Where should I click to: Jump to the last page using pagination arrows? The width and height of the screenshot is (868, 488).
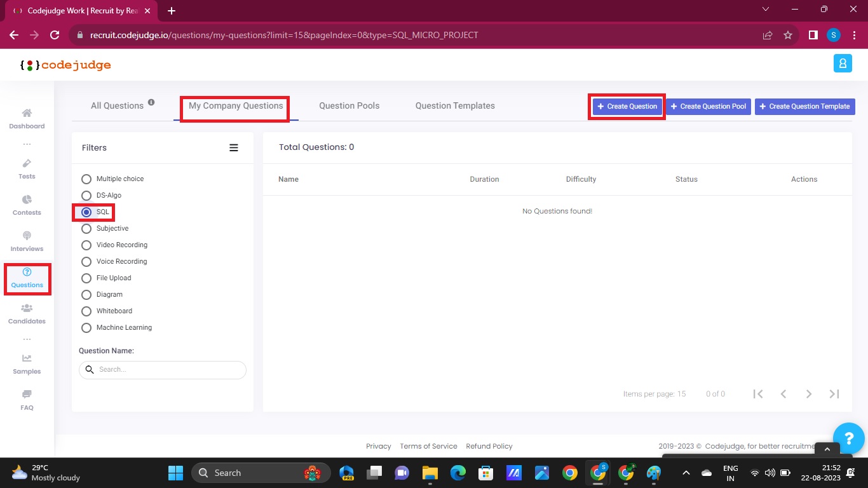(x=834, y=394)
